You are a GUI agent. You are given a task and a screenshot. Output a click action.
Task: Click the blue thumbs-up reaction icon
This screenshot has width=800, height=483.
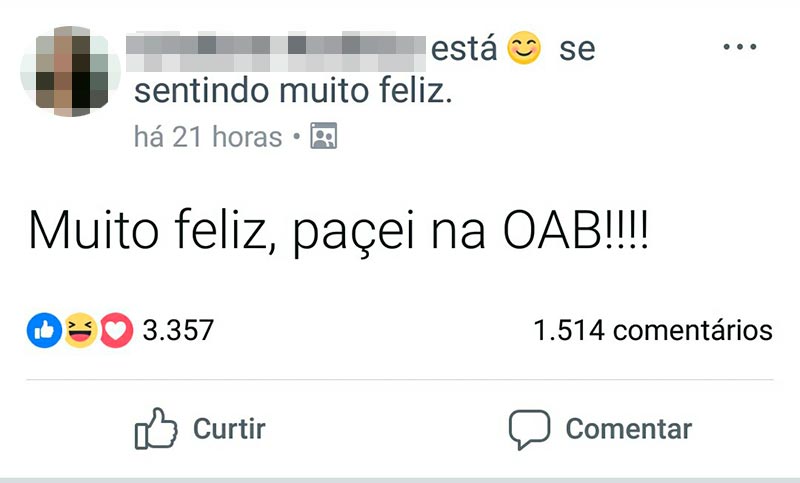(44, 330)
